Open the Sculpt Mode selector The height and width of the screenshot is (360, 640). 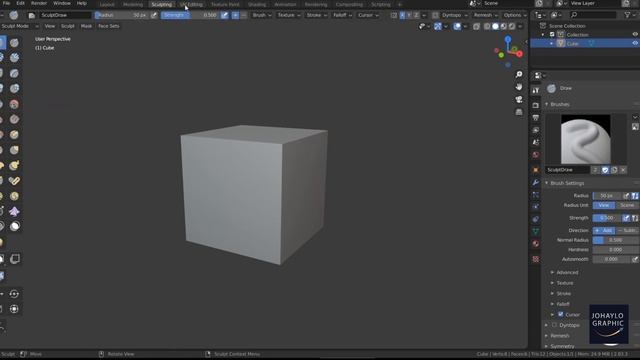(x=20, y=26)
